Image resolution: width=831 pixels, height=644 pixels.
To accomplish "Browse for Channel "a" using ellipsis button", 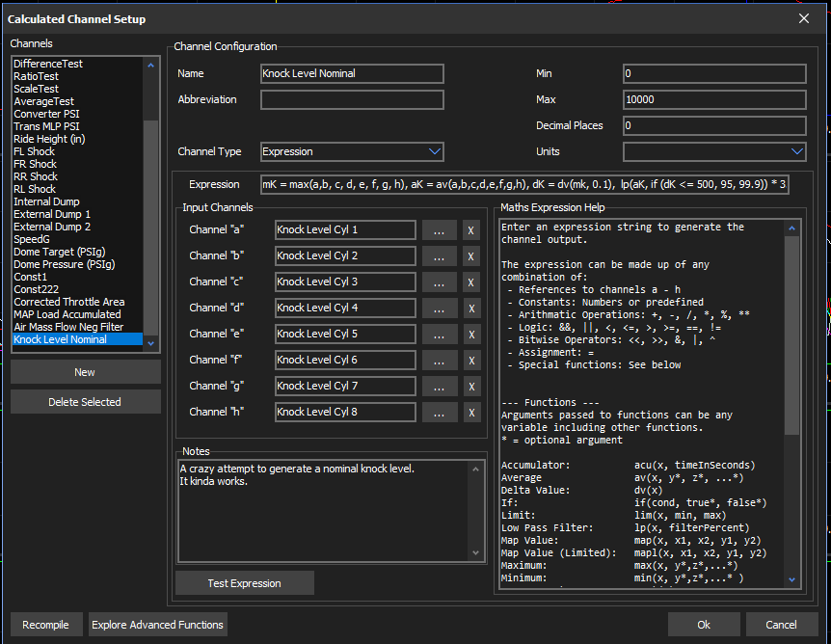I will tap(440, 230).
